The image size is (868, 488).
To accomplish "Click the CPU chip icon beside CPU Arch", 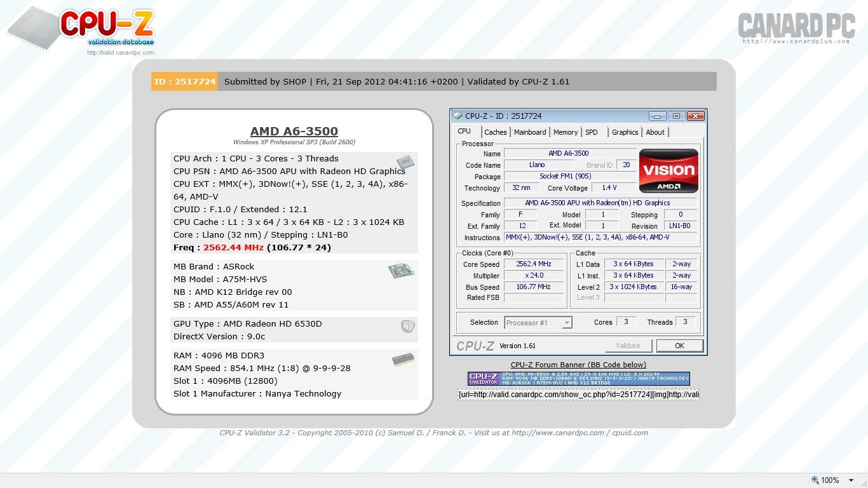I will pyautogui.click(x=405, y=162).
